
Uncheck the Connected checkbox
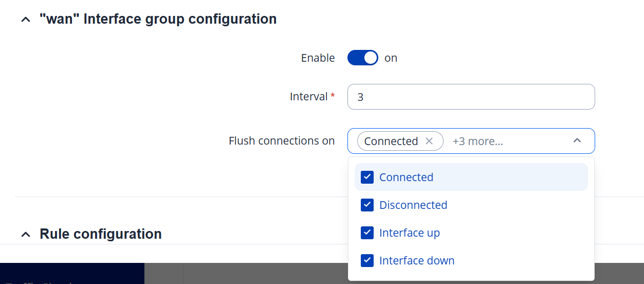tap(367, 177)
